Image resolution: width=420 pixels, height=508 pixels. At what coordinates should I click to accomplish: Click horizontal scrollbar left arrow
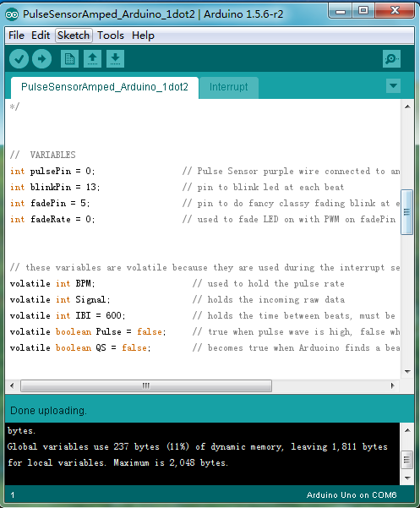12,385
